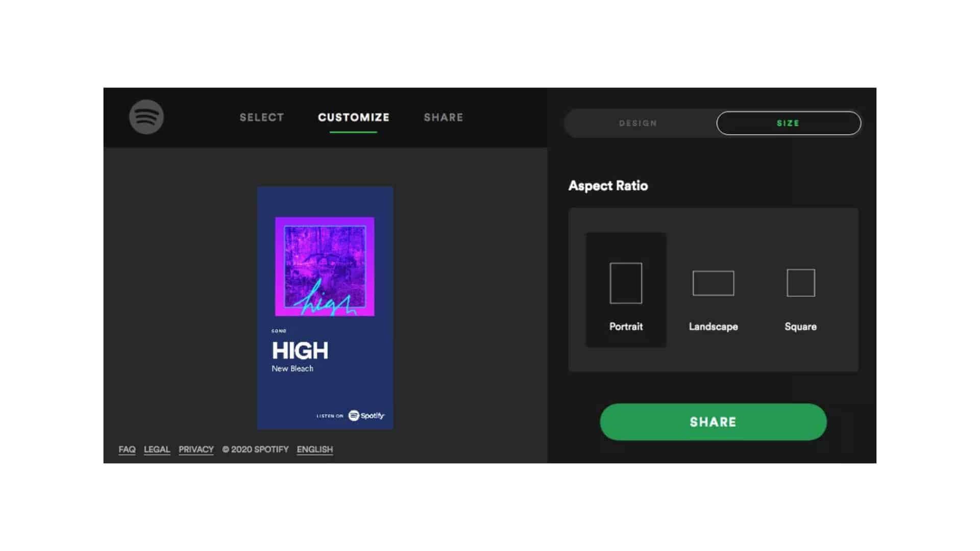Screen dimensions: 980x551
Task: Click the HIGH song title on card
Action: 300,351
